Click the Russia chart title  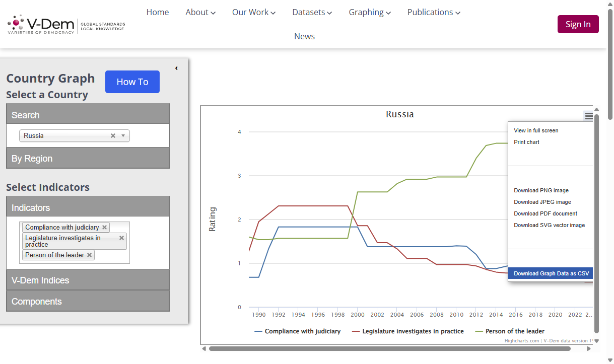[x=400, y=114]
